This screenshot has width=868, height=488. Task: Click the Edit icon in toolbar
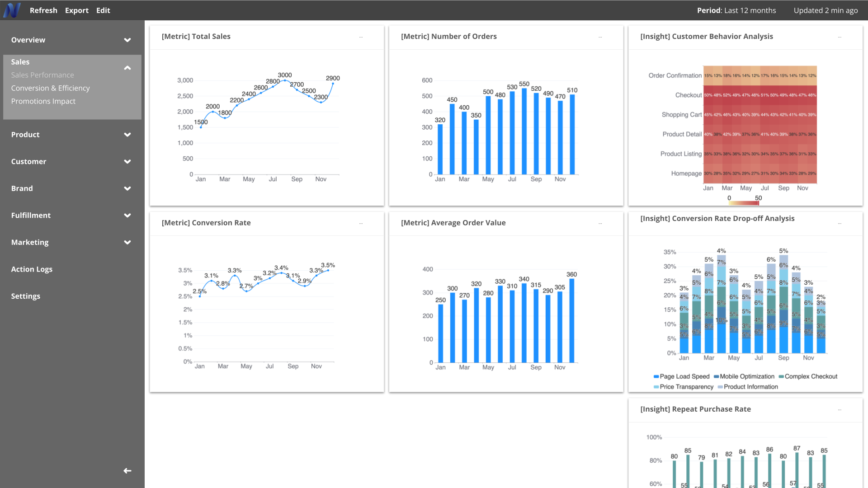[103, 10]
